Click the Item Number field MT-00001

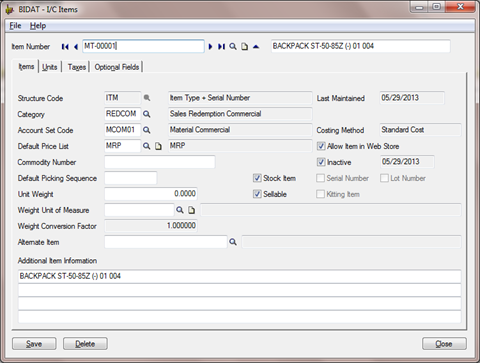coord(143,46)
